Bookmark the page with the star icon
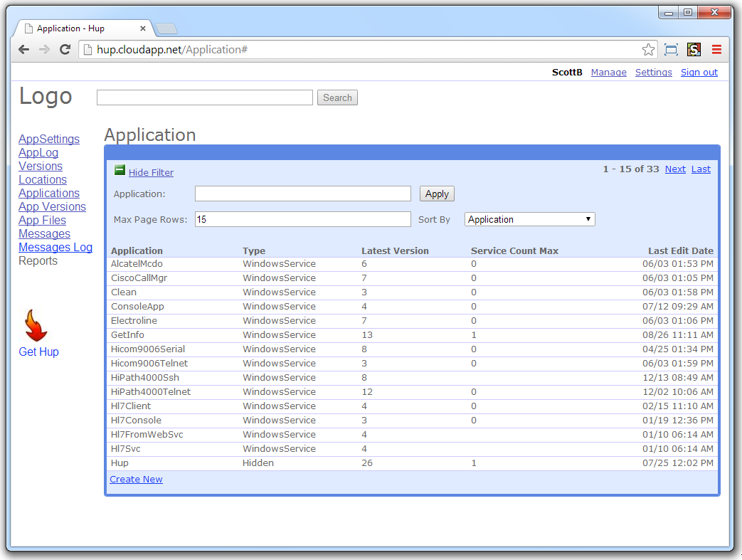Viewport: 742px width, 560px height. point(648,50)
